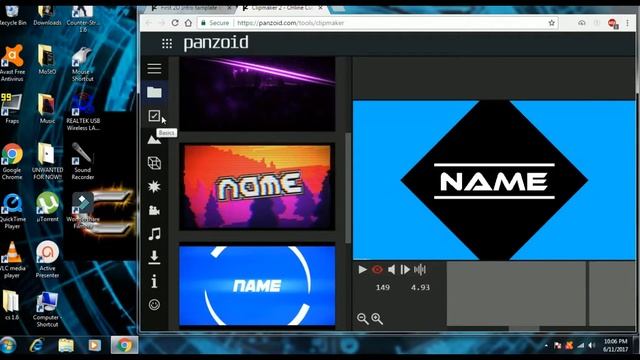Click the frame number 149 field
This screenshot has width=640, height=360.
coord(382,287)
